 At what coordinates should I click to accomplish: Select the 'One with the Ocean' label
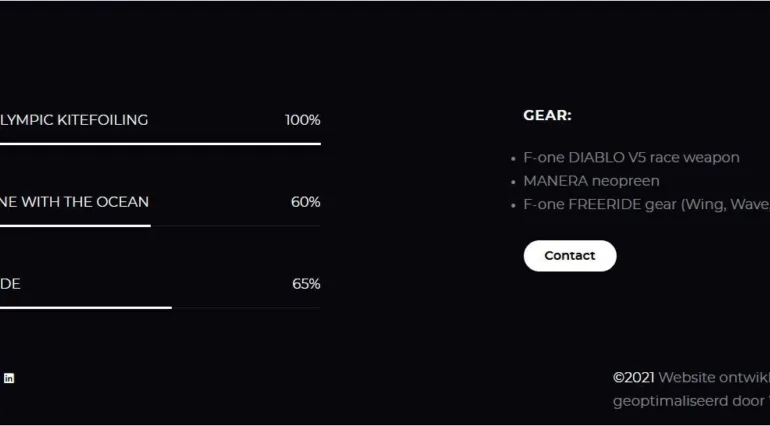(74, 202)
